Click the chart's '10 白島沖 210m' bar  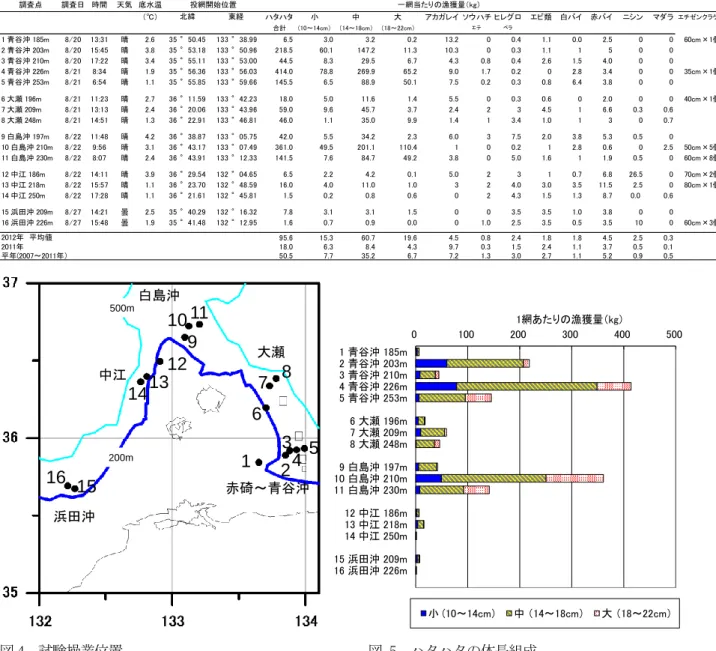click(x=510, y=479)
